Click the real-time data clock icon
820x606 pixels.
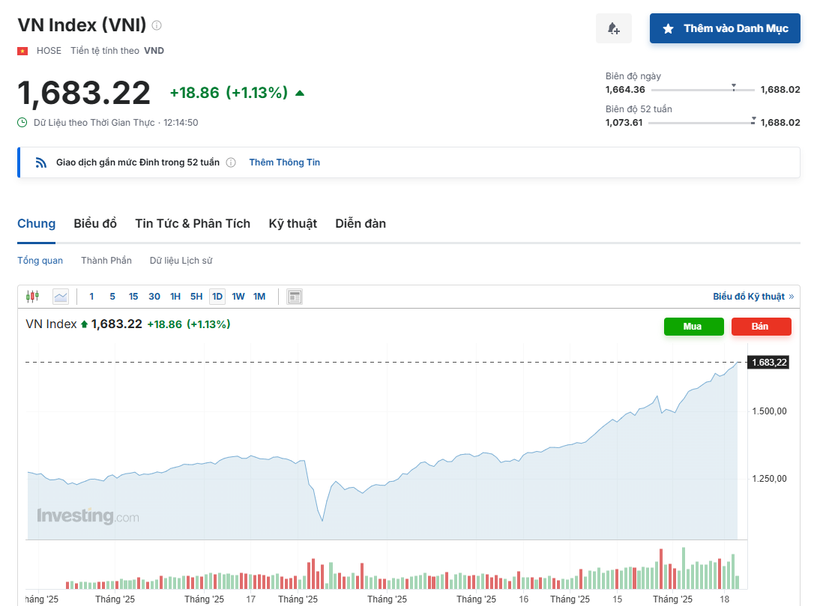(x=21, y=122)
